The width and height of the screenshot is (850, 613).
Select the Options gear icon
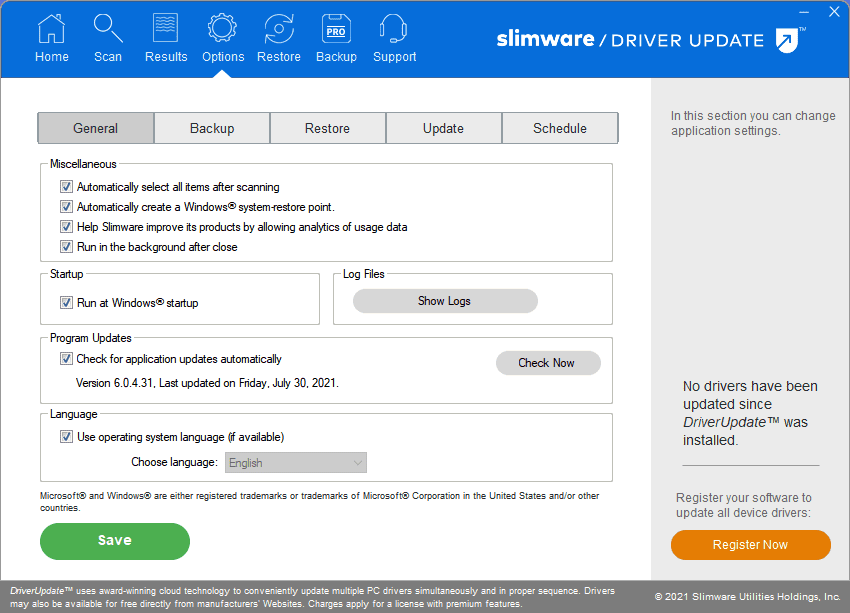click(222, 28)
